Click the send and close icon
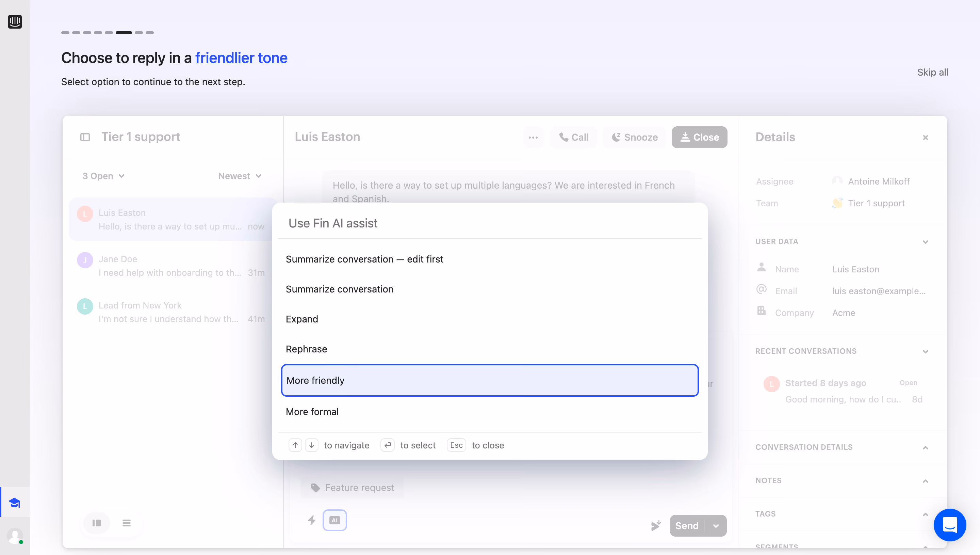This screenshot has width=980, height=555. pyautogui.click(x=656, y=526)
